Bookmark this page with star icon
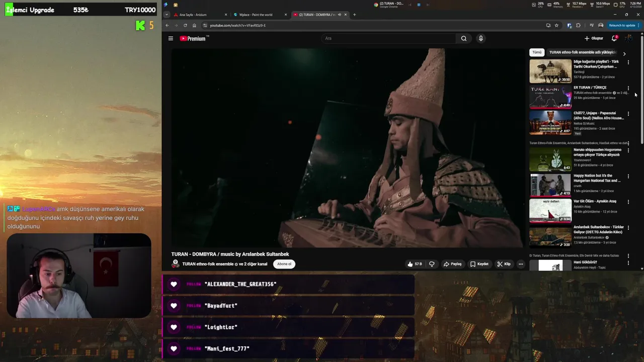Screen dimensions: 644x362 tap(556, 25)
